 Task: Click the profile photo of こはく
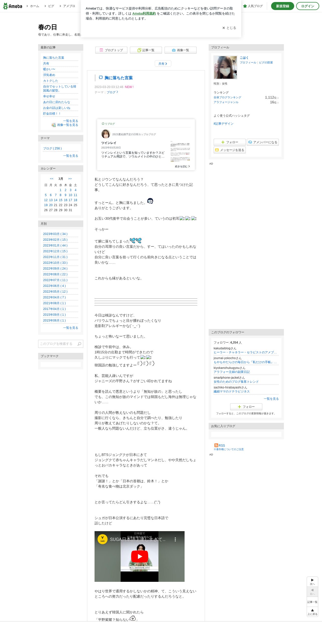click(x=225, y=67)
